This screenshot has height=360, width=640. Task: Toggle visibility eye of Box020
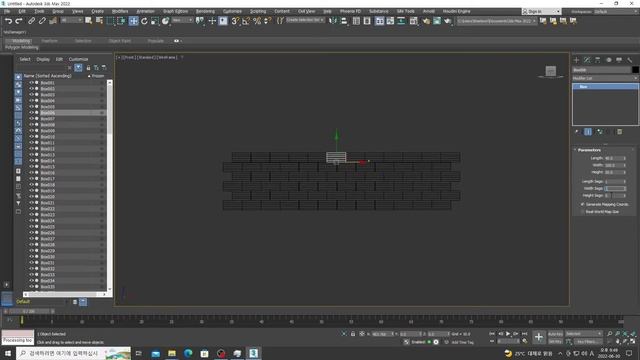coord(31,197)
